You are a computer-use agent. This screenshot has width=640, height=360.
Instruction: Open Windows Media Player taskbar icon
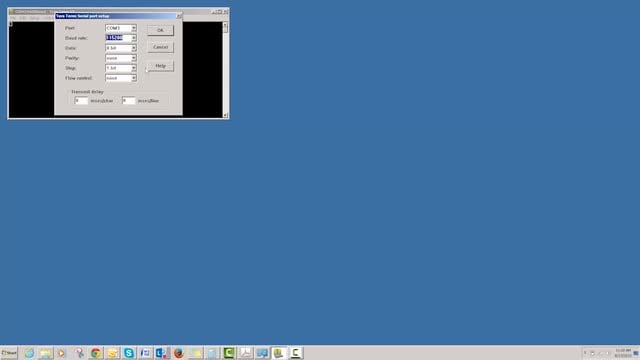tap(62, 353)
